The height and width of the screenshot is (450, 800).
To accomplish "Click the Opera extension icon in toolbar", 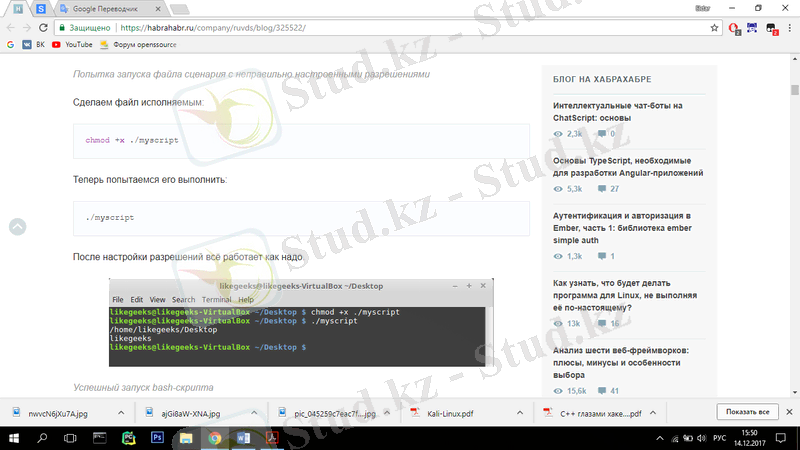I will coord(735,29).
